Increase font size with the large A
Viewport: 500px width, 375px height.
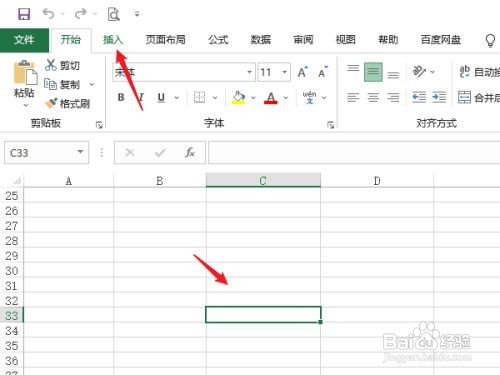[x=303, y=72]
